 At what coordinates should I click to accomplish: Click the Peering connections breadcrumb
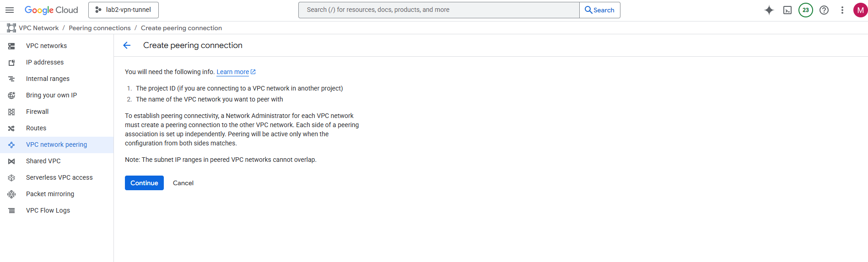[100, 28]
